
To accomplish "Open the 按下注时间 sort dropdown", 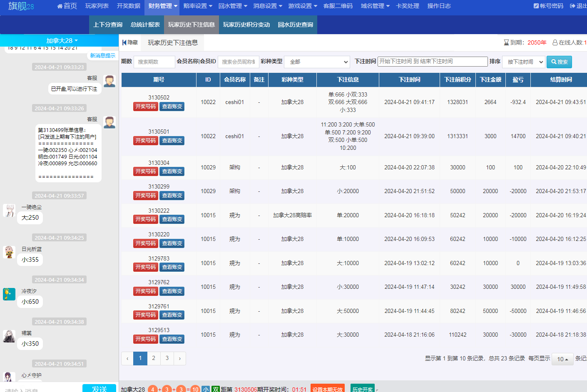I will [x=523, y=62].
